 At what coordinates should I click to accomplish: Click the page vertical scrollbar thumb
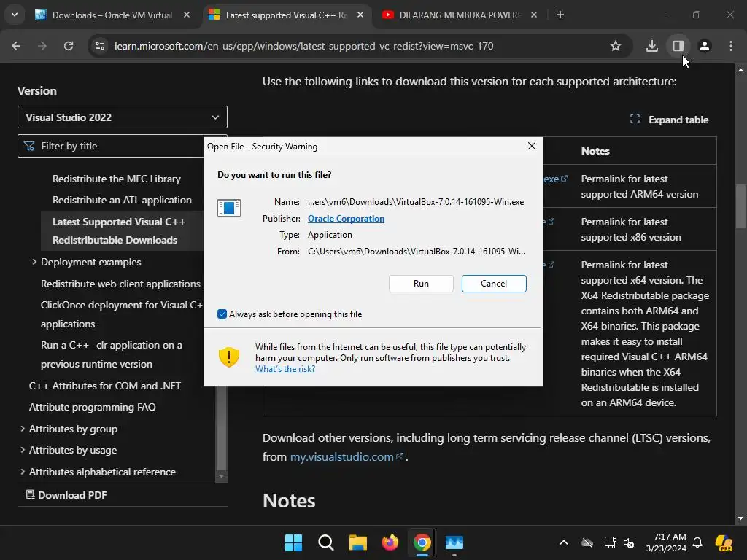coord(740,208)
